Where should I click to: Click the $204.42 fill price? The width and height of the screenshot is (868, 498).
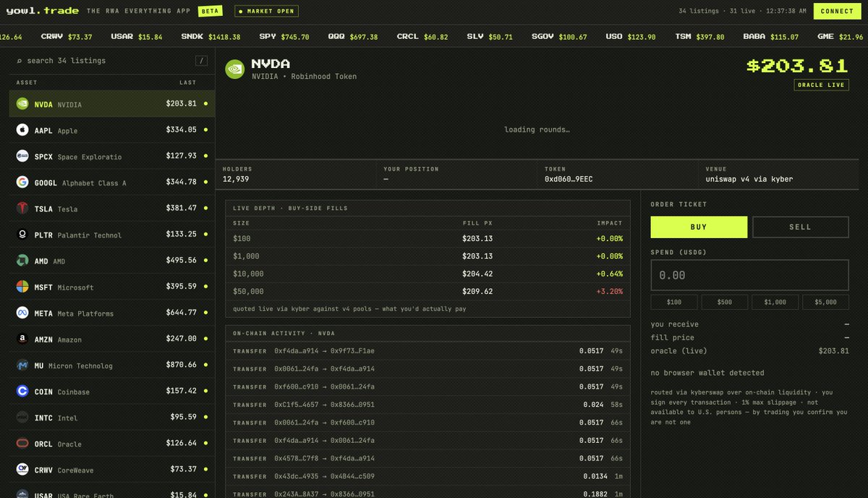(x=477, y=274)
